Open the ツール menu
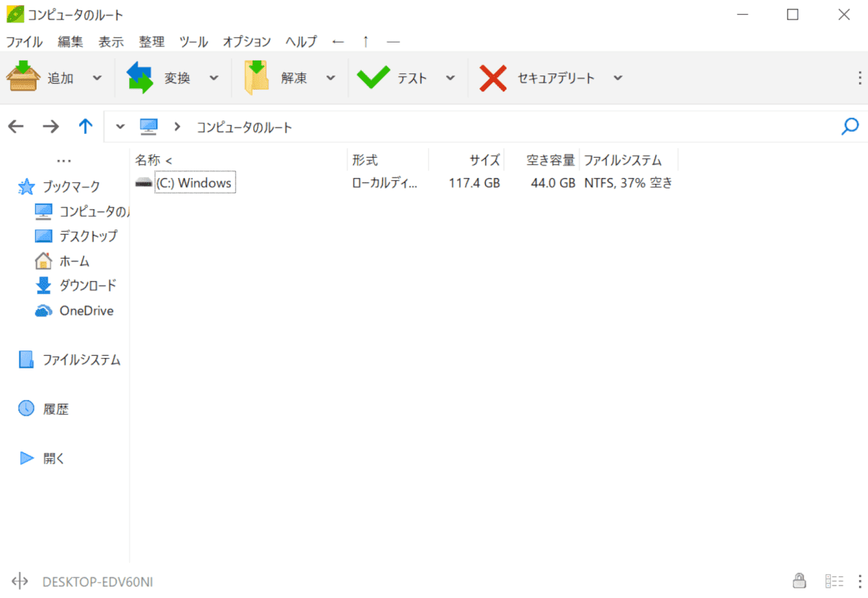 (193, 42)
